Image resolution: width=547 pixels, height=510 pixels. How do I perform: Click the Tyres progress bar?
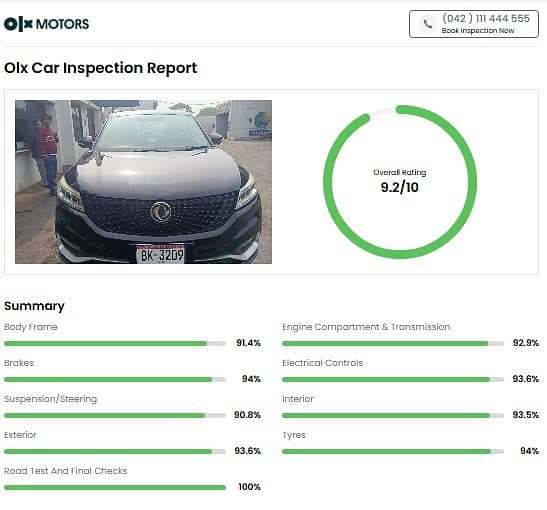click(393, 451)
